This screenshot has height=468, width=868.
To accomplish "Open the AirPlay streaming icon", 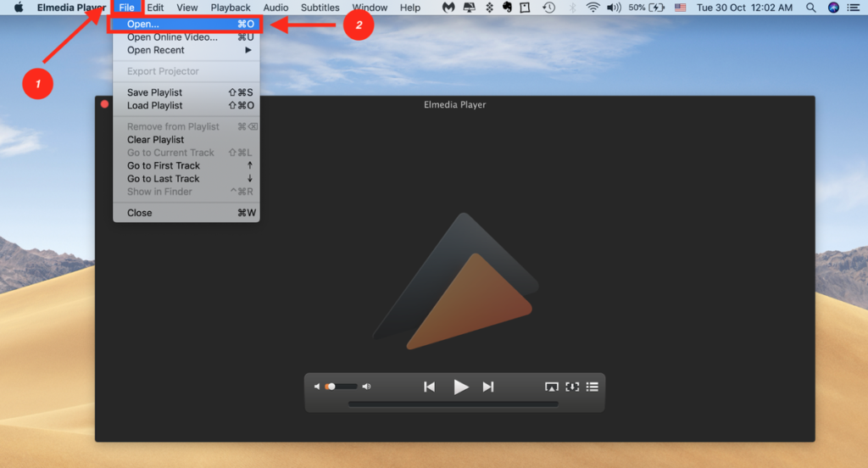I will (551, 387).
